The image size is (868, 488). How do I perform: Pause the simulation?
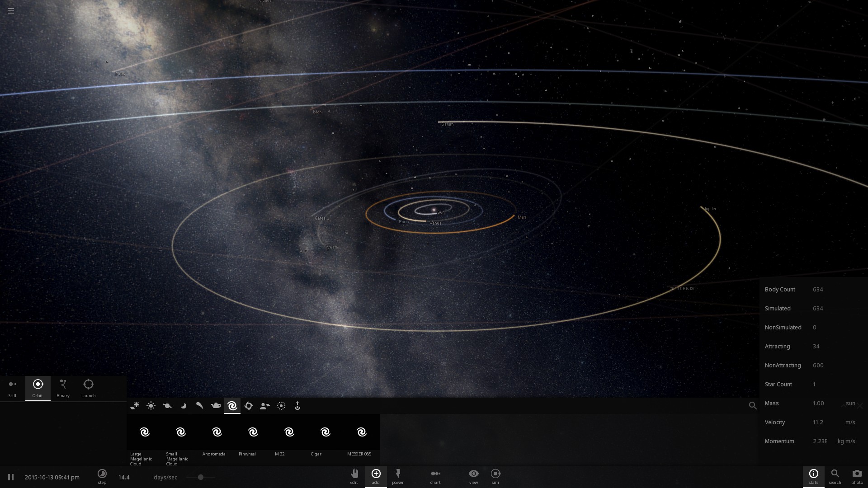[x=11, y=477]
